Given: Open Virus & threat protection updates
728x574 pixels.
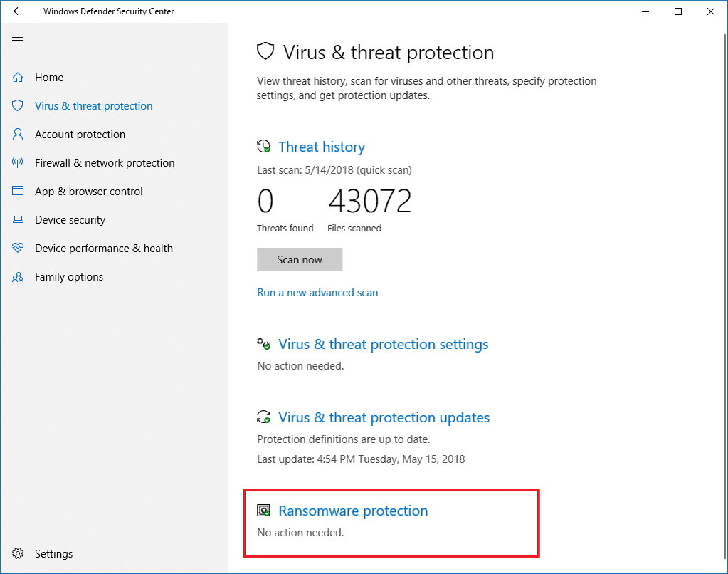Looking at the screenshot, I should 383,417.
